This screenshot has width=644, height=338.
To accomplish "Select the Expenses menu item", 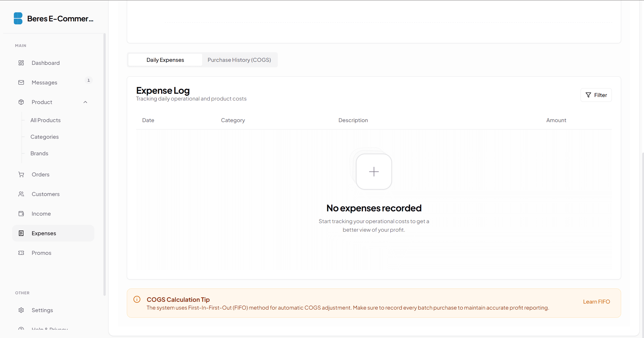I will click(53, 233).
